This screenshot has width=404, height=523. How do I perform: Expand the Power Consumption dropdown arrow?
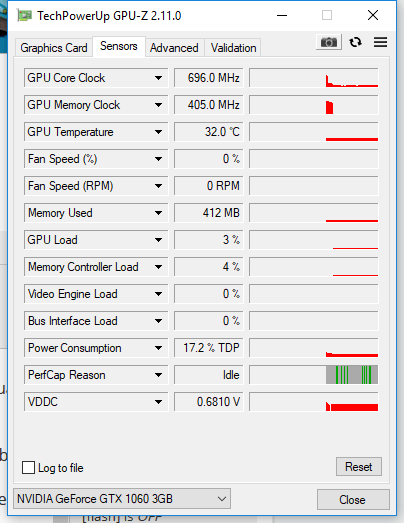[x=158, y=348]
